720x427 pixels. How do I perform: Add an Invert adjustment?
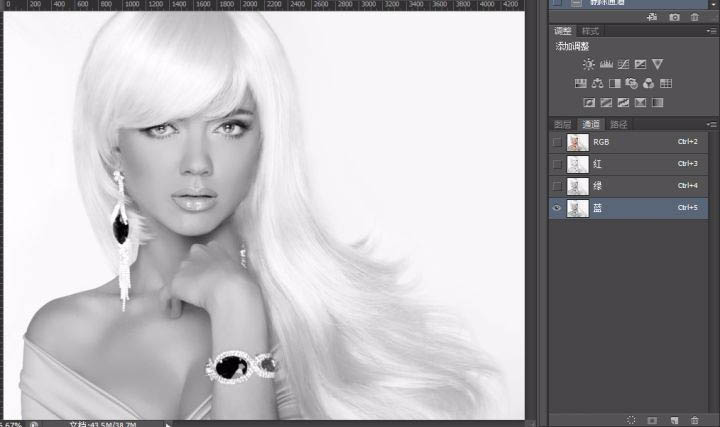589,102
